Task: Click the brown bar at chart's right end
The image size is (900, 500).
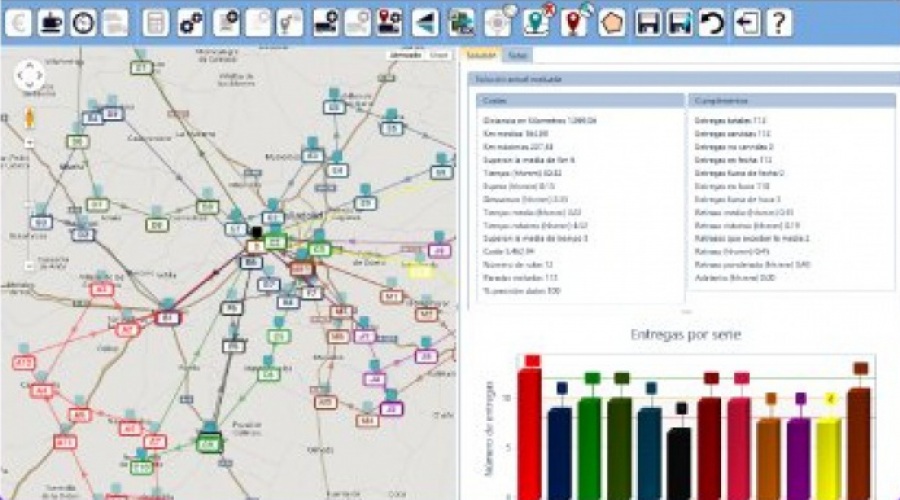Action: point(859,444)
